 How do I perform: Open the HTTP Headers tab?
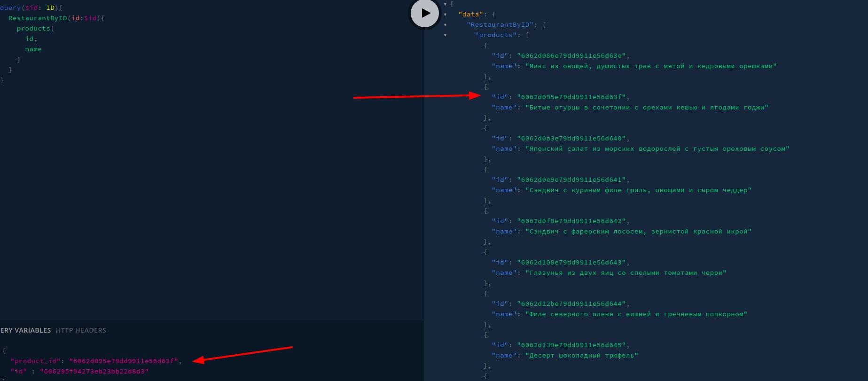[81, 330]
